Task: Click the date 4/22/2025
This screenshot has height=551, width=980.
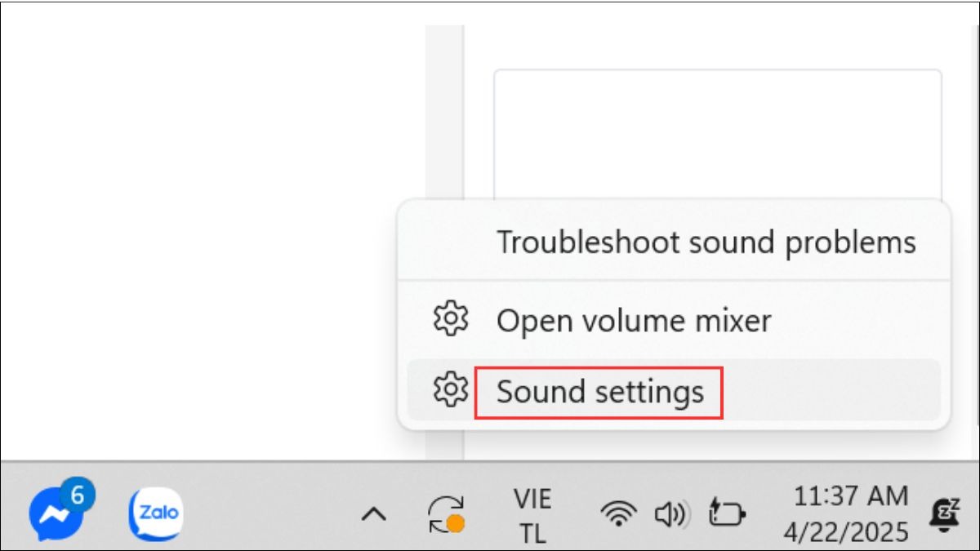Action: [847, 532]
